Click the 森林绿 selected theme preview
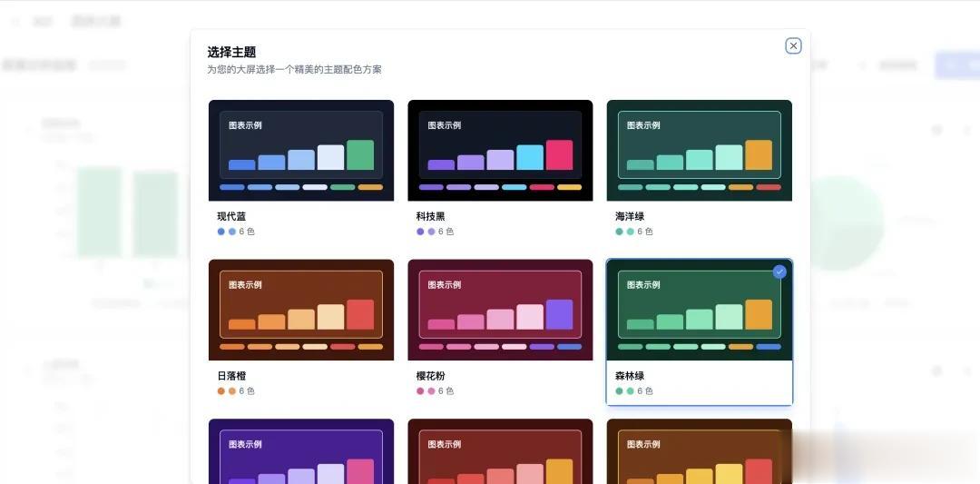Screen dimensions: 980x484 pyautogui.click(x=700, y=310)
